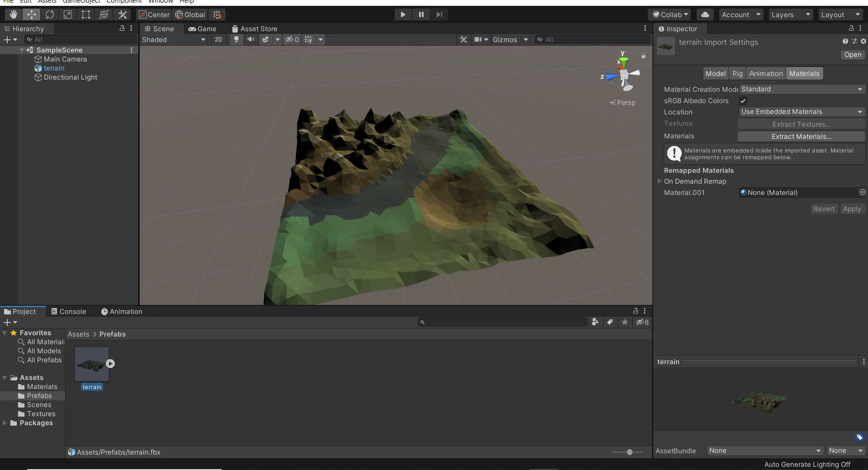Expand the On Demand Remap section
This screenshot has height=470, width=868.
660,181
